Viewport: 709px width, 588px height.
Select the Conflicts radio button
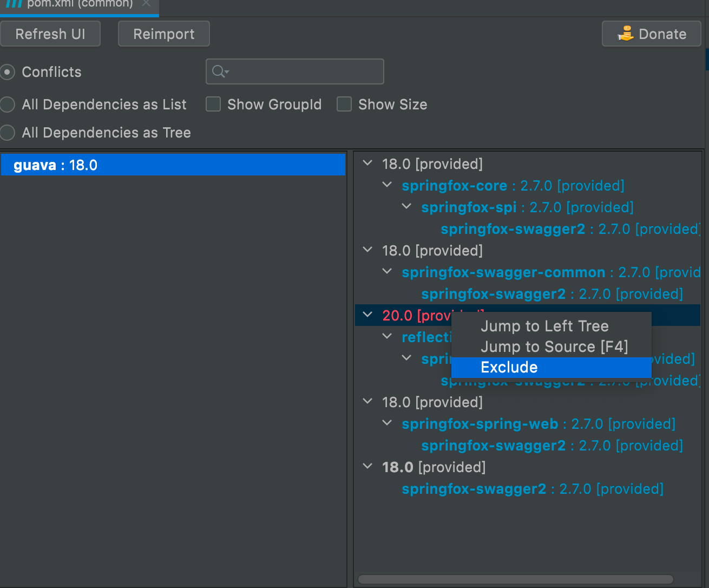(8, 72)
